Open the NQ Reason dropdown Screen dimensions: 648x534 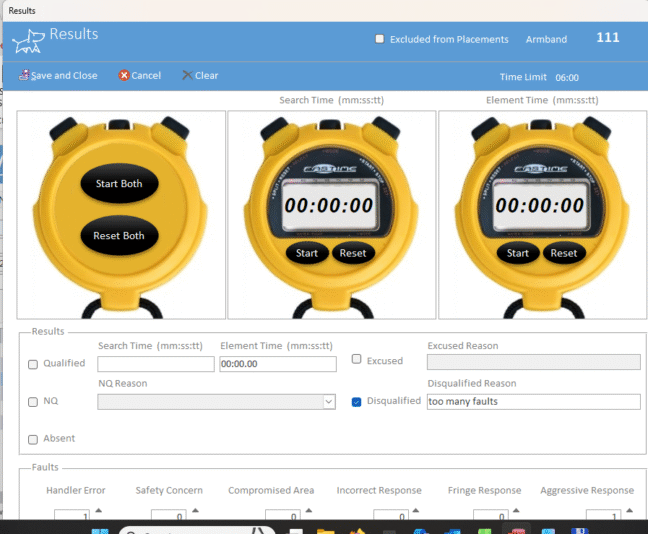[328, 402]
